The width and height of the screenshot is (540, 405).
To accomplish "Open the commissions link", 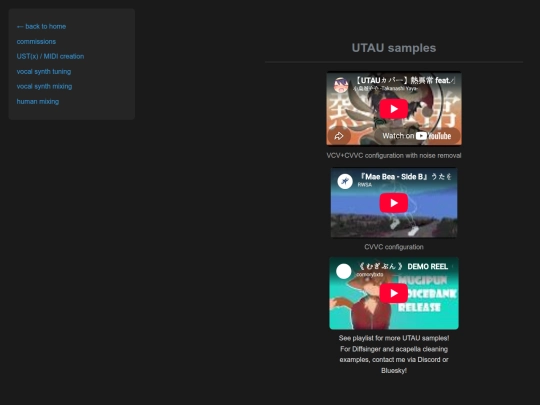I will (36, 42).
